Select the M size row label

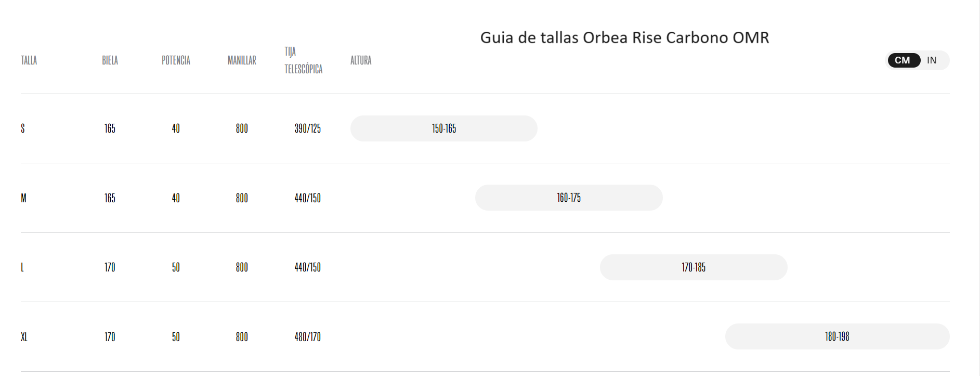pos(23,198)
